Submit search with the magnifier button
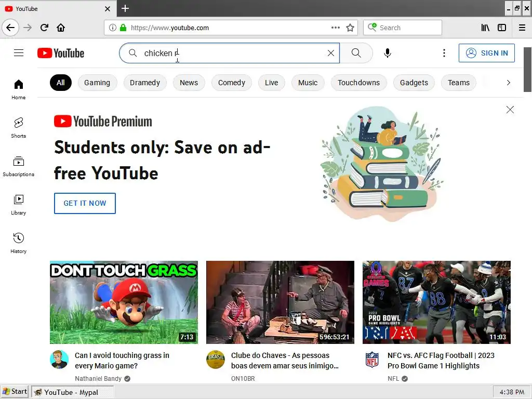The width and height of the screenshot is (532, 399). 356,53
